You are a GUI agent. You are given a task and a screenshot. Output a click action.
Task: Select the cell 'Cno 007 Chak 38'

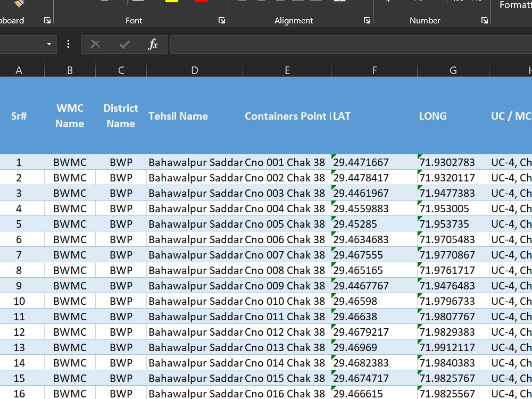(287, 255)
